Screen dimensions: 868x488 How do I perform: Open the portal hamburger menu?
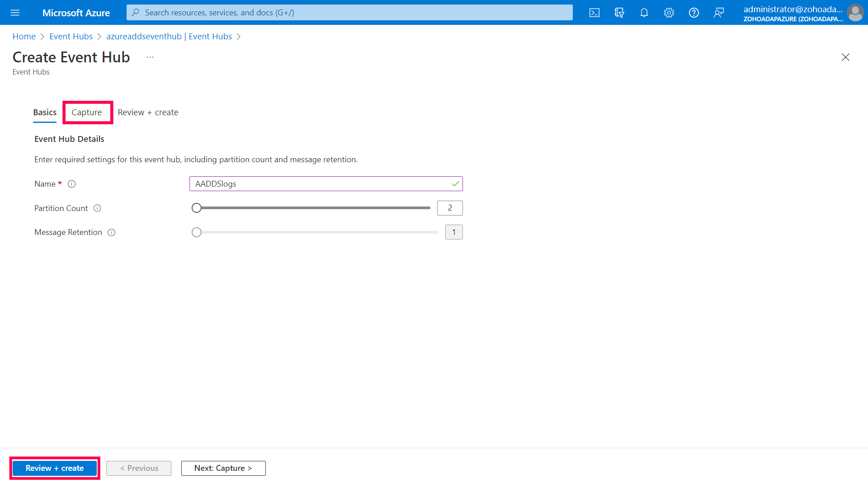click(x=15, y=13)
